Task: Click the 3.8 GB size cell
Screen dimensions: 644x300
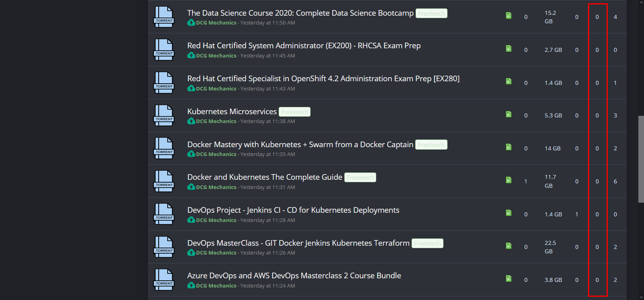Action: [x=553, y=280]
